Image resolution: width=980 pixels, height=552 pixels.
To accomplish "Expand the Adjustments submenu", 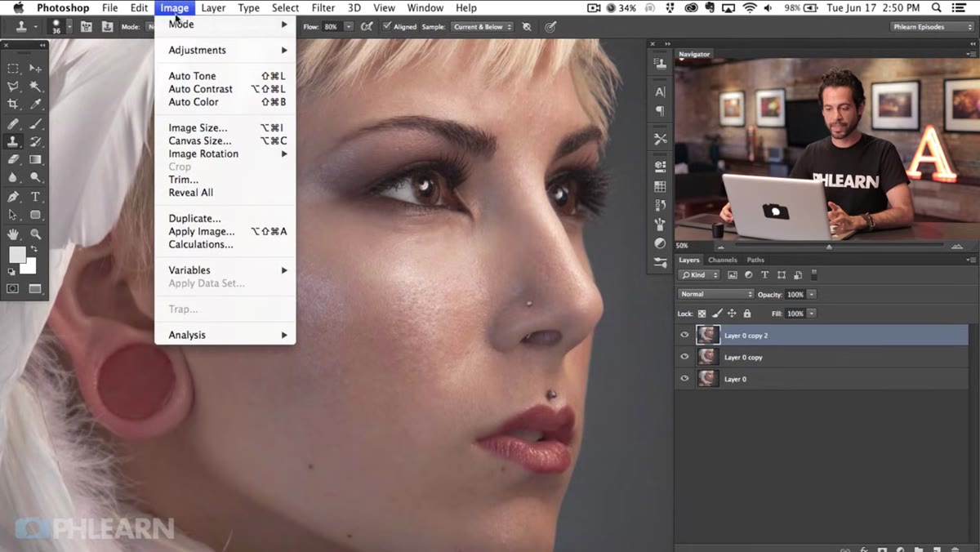I will coord(225,50).
